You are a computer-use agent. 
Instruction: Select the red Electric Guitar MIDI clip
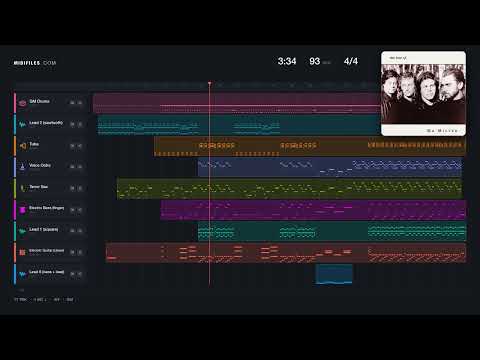[x=286, y=253]
